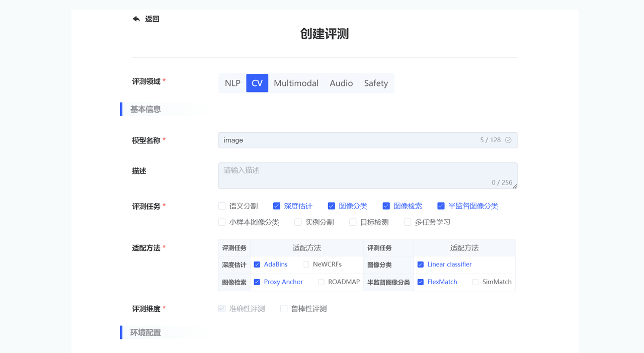Click the back arrow icon
Image resolution: width=644 pixels, height=353 pixels.
(136, 19)
